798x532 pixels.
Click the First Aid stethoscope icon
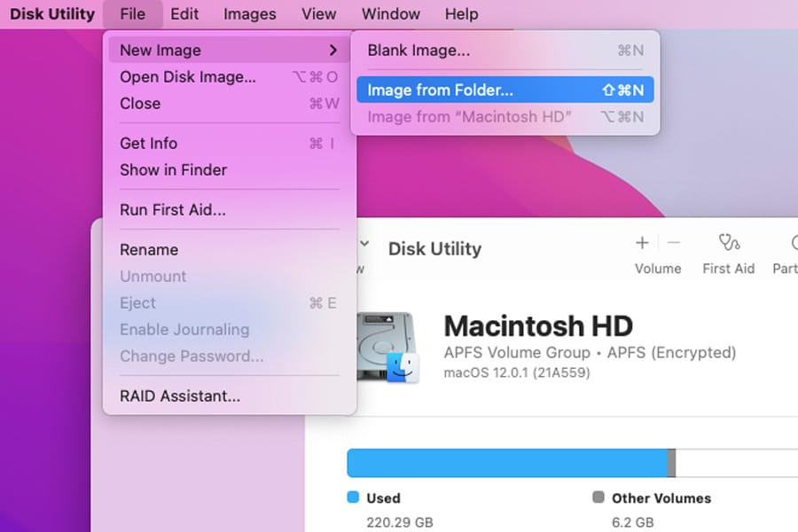pyautogui.click(x=729, y=242)
